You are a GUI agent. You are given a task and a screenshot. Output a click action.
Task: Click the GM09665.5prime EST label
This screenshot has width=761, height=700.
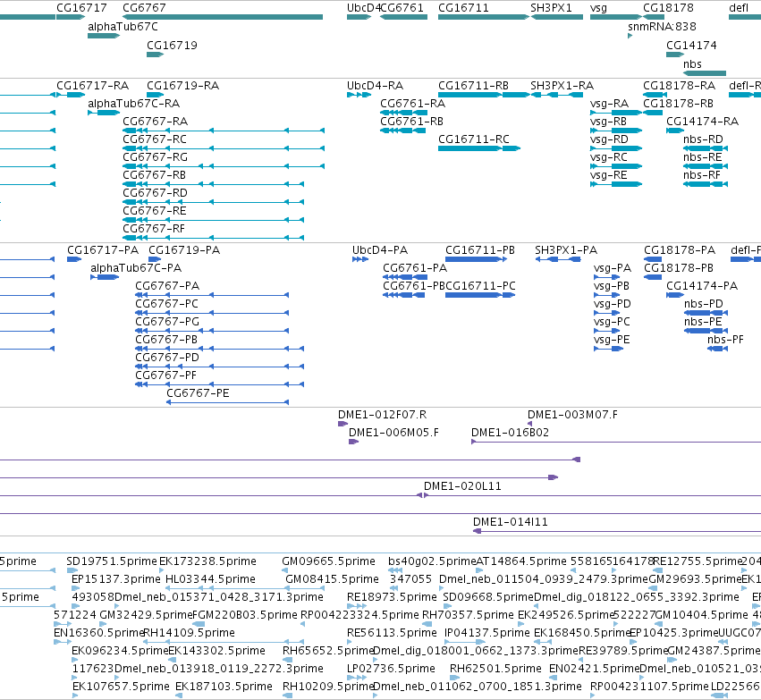(x=328, y=561)
